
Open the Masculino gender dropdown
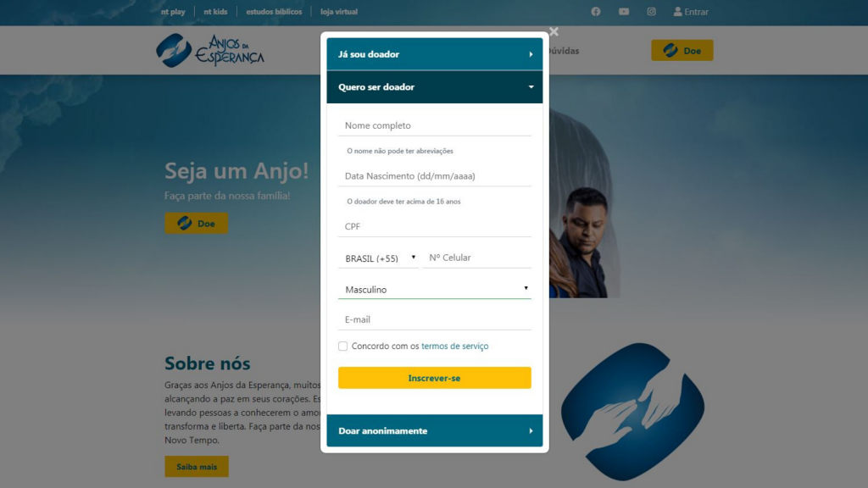pos(435,290)
